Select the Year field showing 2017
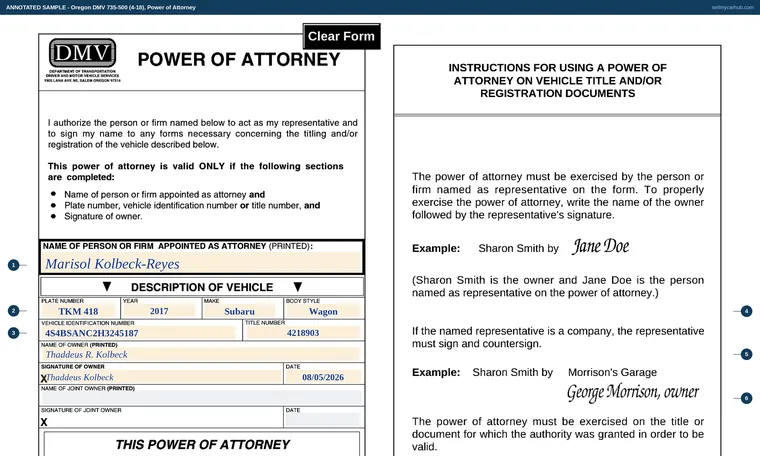Image resolution: width=760 pixels, height=456 pixels. click(x=160, y=311)
